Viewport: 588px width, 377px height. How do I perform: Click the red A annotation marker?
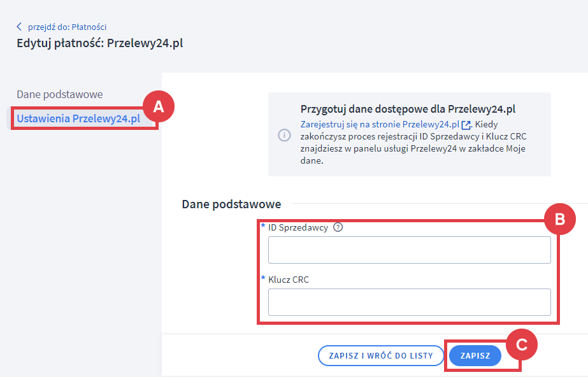(x=159, y=107)
